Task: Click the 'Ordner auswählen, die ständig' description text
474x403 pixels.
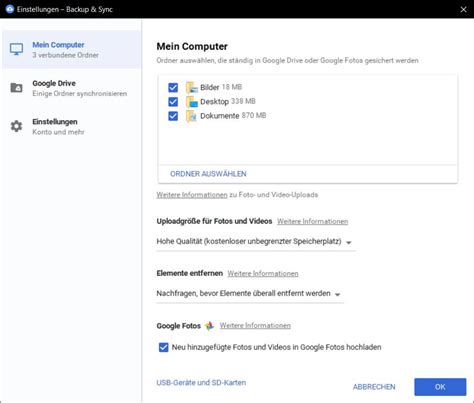Action: tap(287, 60)
